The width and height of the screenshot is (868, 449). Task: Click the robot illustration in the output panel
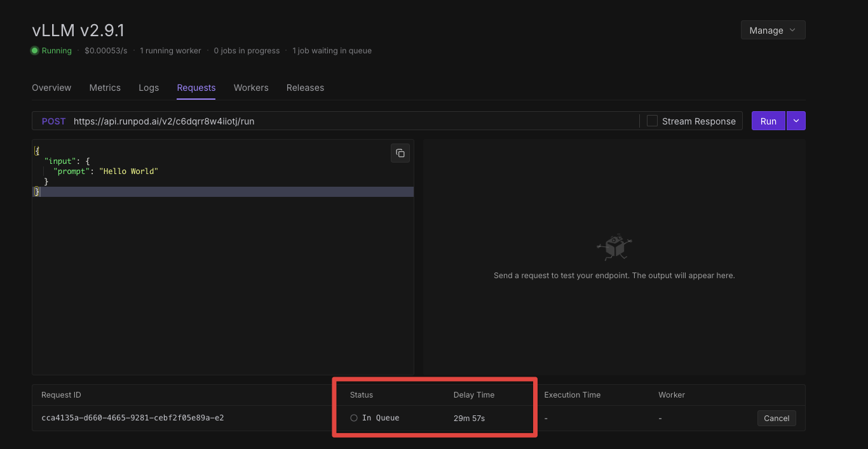614,247
